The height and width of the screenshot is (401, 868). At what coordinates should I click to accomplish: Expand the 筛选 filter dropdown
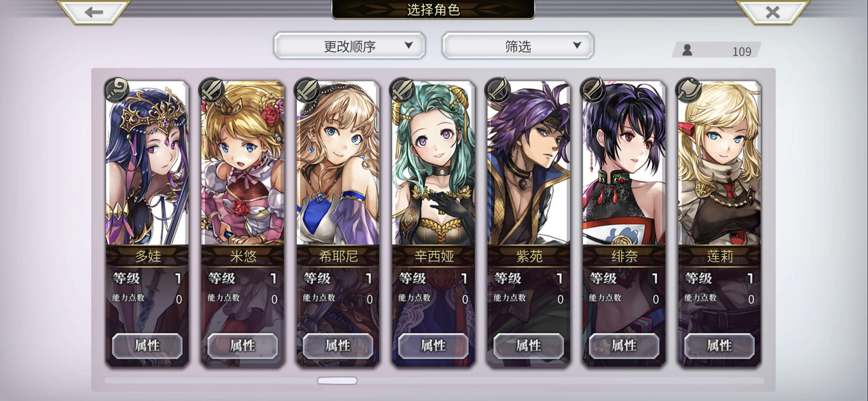[x=518, y=46]
